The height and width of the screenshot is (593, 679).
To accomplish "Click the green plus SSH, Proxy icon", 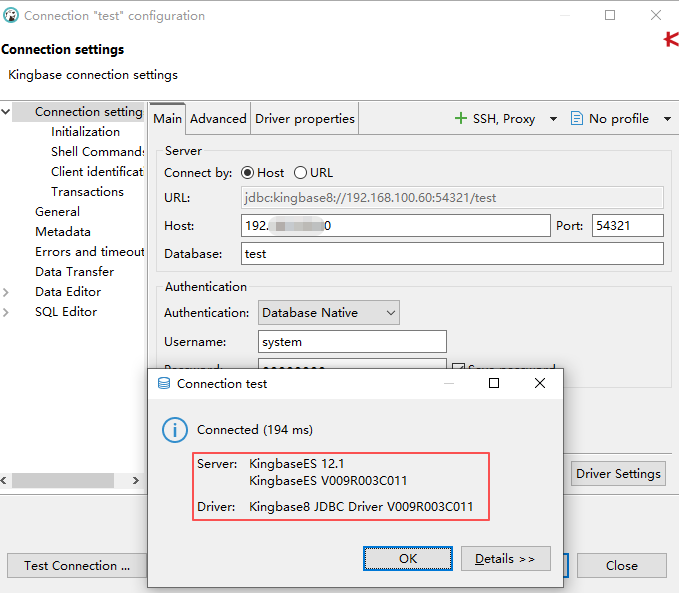I will (461, 118).
